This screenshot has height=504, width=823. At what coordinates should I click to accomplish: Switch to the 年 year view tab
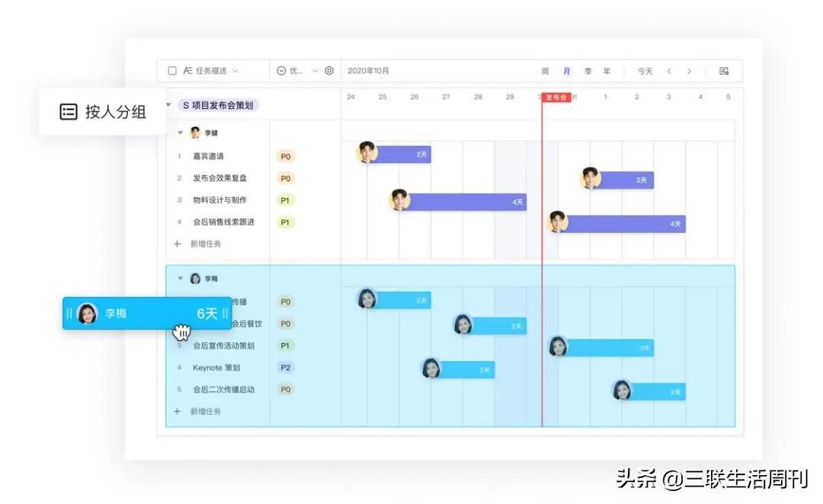606,70
